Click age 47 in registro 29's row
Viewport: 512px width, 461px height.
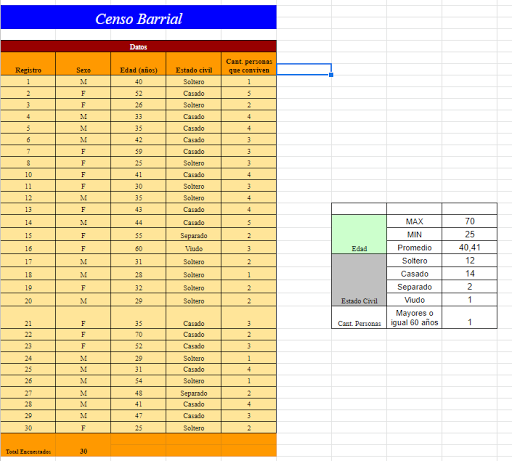coord(138,415)
